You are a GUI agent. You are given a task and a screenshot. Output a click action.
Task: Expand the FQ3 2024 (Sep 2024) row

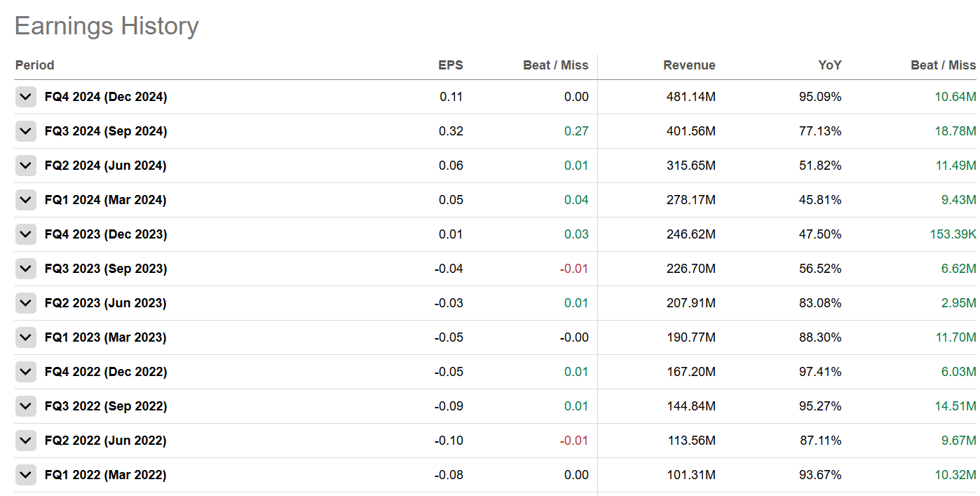(26, 131)
